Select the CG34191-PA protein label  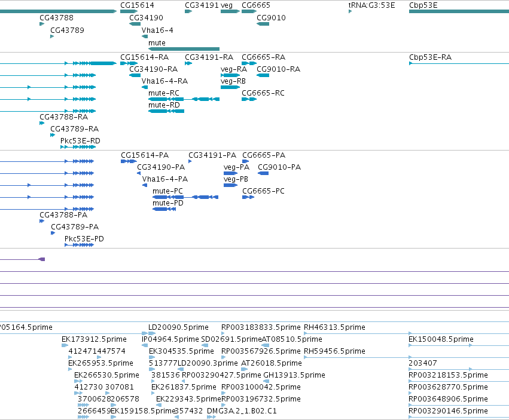(x=212, y=155)
